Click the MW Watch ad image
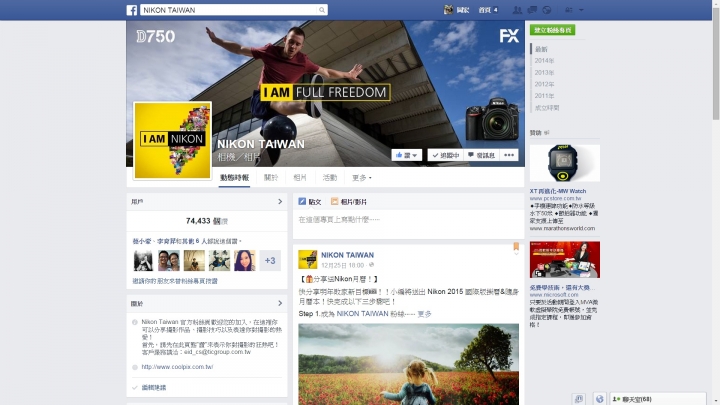Viewport: 720px width, 405px height. click(x=565, y=163)
